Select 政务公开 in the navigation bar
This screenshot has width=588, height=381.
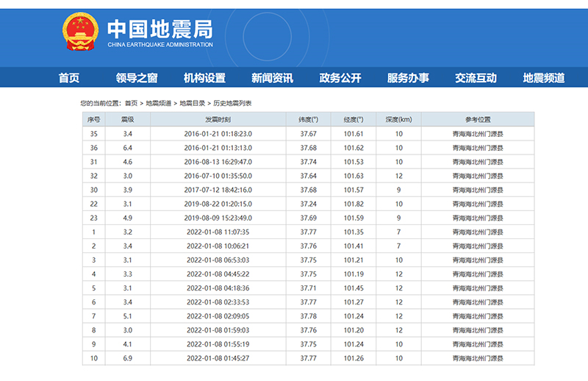click(340, 78)
